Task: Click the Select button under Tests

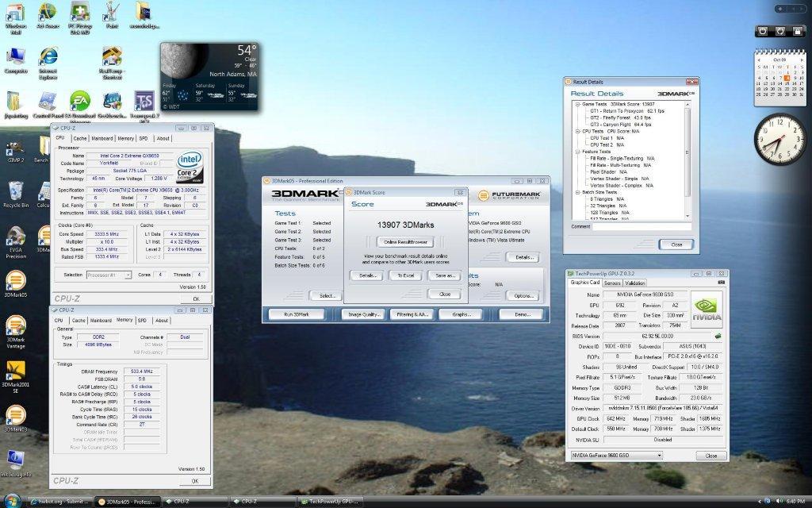Action: [326, 296]
